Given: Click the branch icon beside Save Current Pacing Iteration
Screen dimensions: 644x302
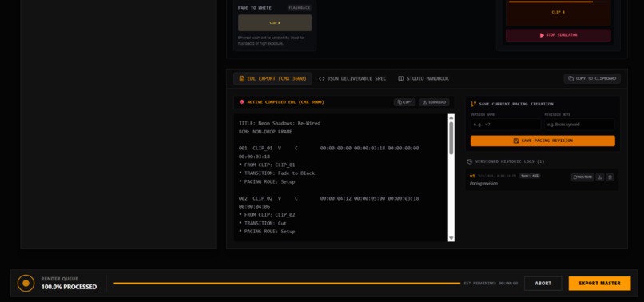Looking at the screenshot, I should click(x=474, y=105).
